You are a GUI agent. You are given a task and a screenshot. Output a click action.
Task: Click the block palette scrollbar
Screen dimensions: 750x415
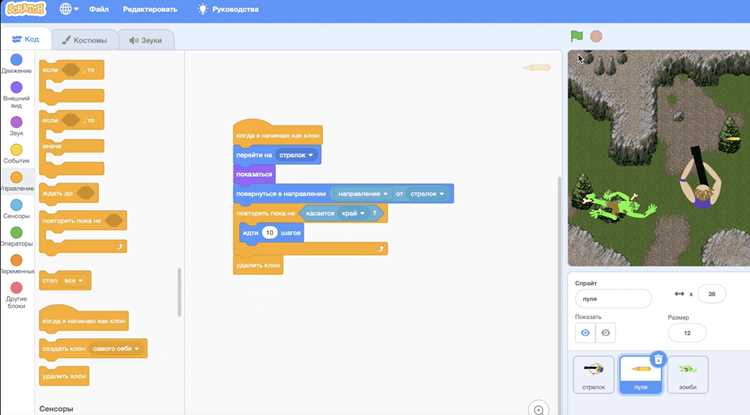(x=179, y=292)
